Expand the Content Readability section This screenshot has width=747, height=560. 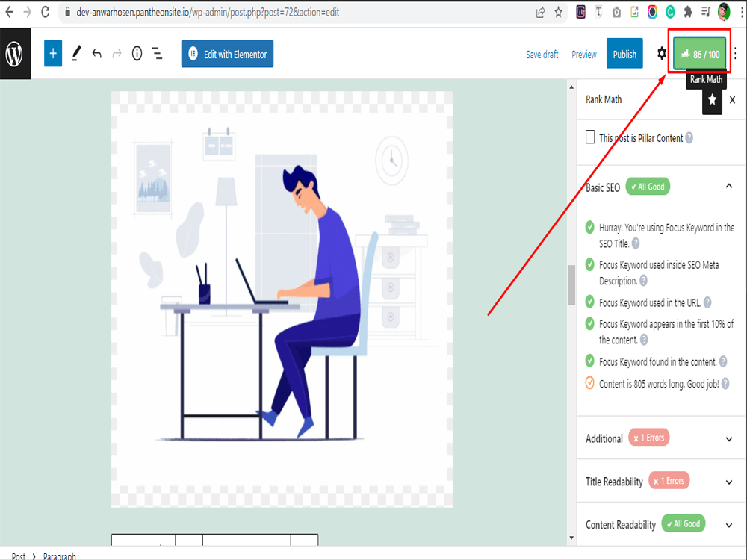click(729, 525)
